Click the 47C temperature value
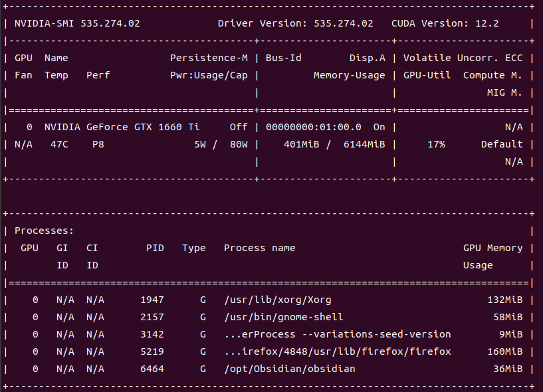Viewport: 543px width, 392px height. click(59, 144)
